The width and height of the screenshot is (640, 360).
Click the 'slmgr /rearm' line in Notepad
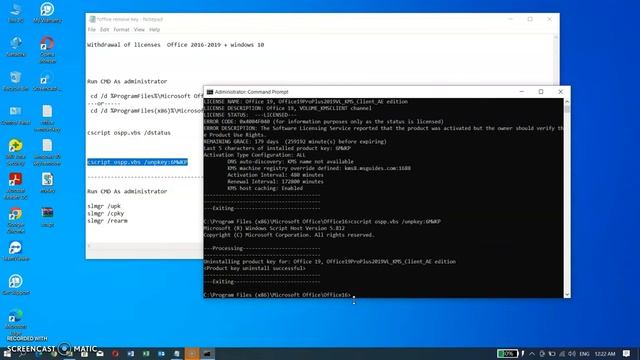tap(107, 221)
